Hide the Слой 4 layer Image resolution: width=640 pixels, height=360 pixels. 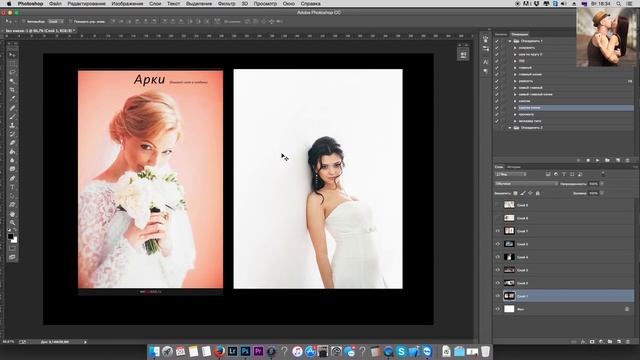click(498, 257)
